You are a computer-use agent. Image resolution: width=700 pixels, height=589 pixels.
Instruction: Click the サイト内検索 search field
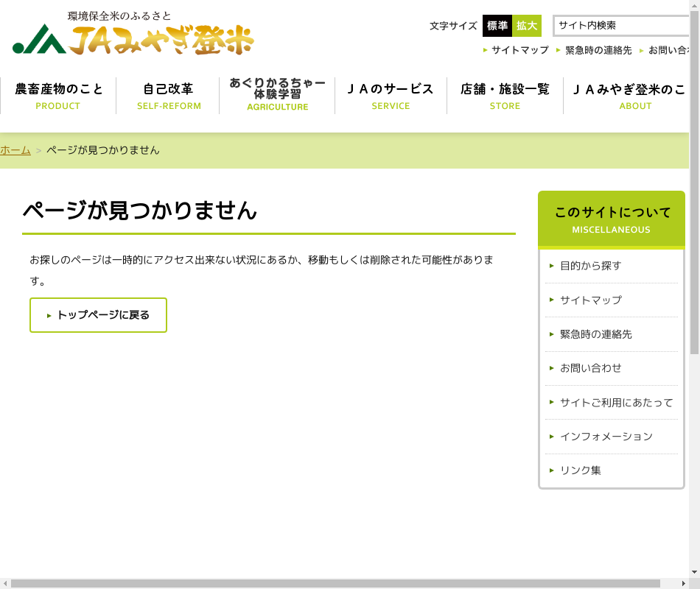(620, 26)
